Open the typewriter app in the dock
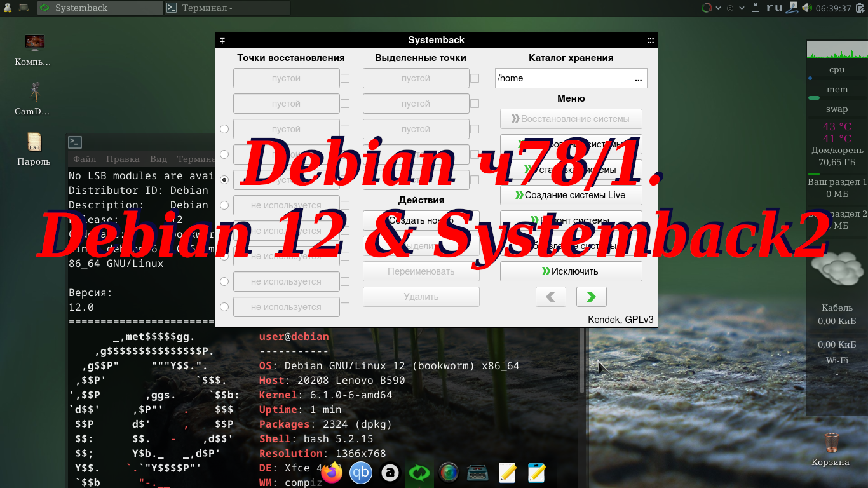868x488 pixels. click(x=477, y=473)
